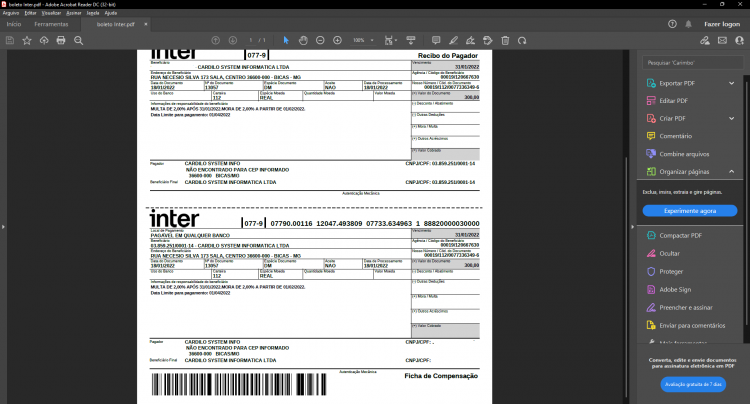Collapse Organizar páginas chevron
The width and height of the screenshot is (750, 404).
731,172
